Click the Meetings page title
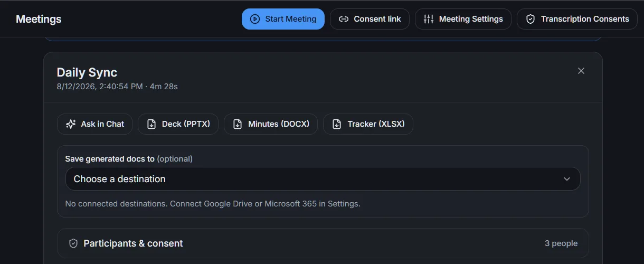 point(39,19)
